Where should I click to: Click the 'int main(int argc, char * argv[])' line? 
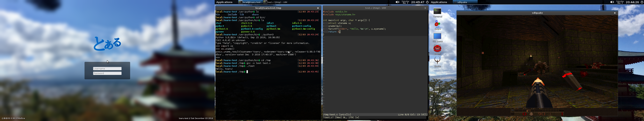point(346,20)
